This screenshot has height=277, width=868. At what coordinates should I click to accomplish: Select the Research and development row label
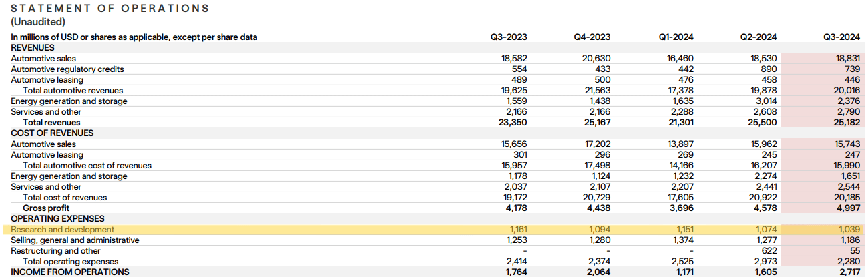58,230
